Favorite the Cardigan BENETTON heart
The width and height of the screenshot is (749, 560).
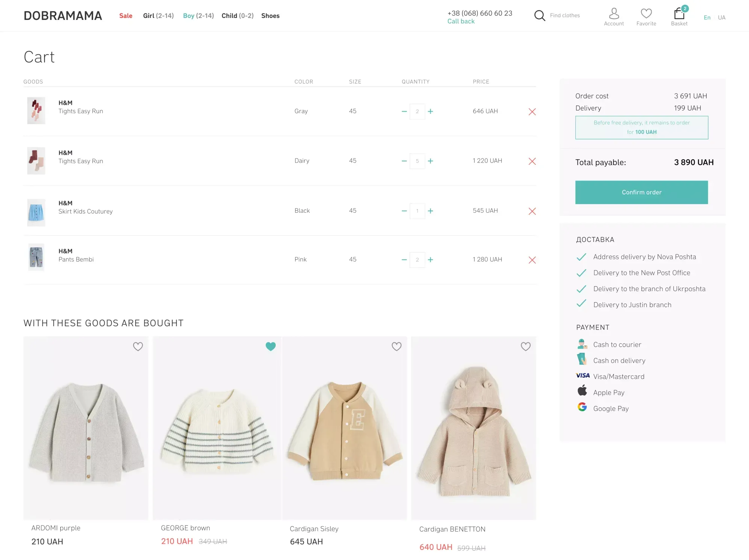point(525,346)
